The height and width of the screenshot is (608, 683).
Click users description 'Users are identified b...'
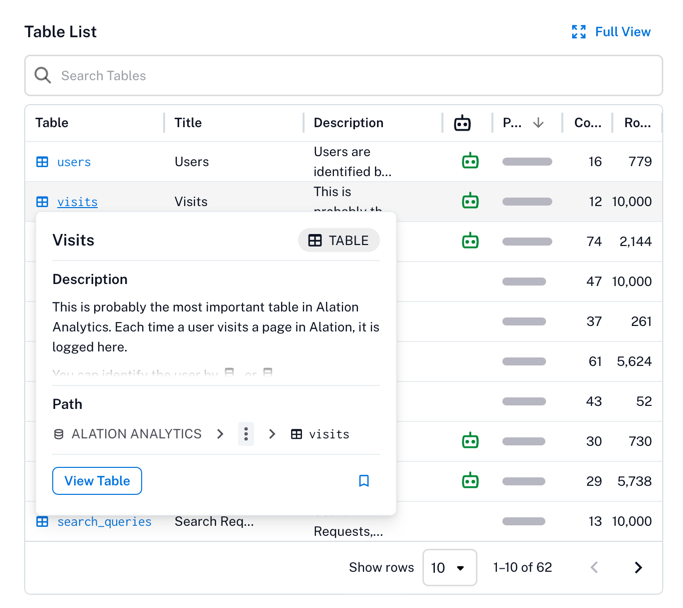[x=352, y=162]
